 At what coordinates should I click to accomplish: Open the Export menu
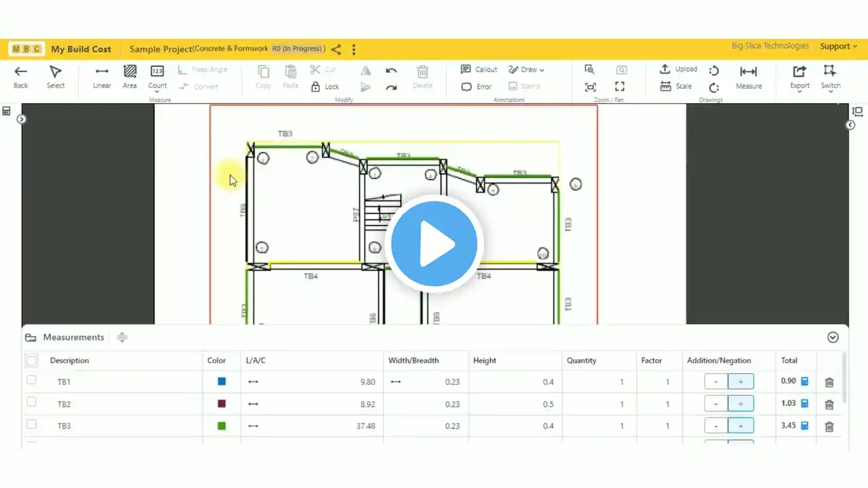point(800,77)
